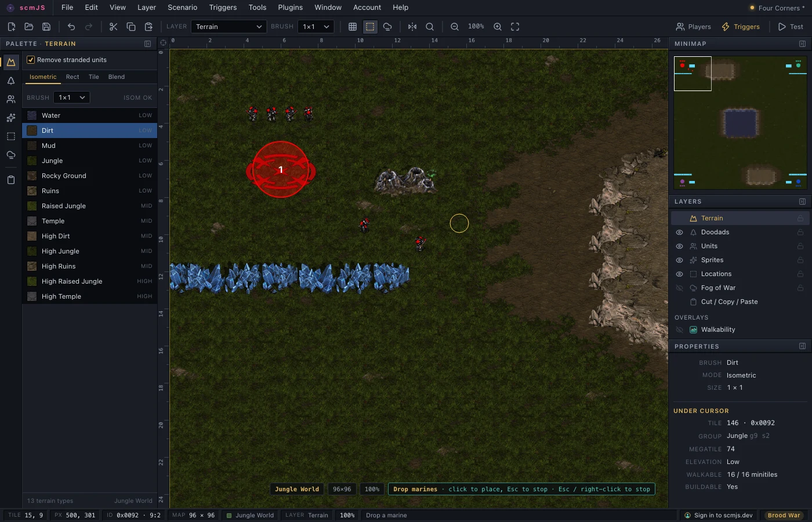812x522 pixels.
Task: Toggle the grid display icon
Action: coord(353,27)
